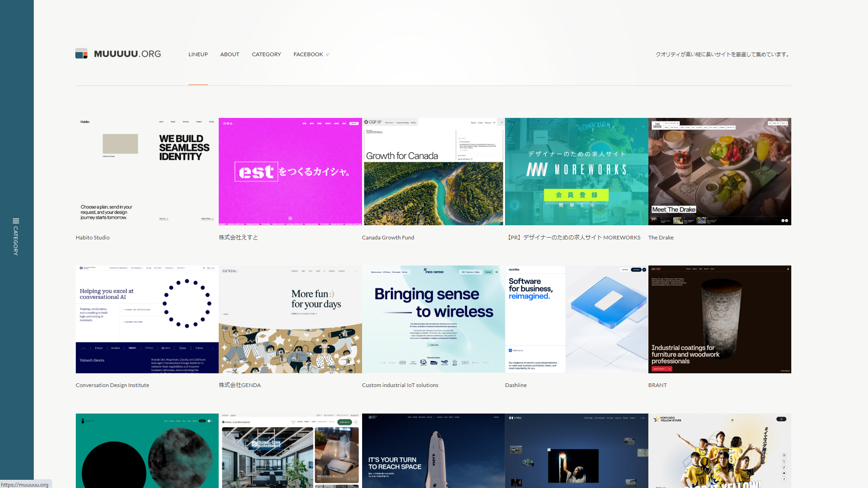The height and width of the screenshot is (488, 868).
Task: Open the MOREWORKS thumbnail
Action: pos(577,171)
